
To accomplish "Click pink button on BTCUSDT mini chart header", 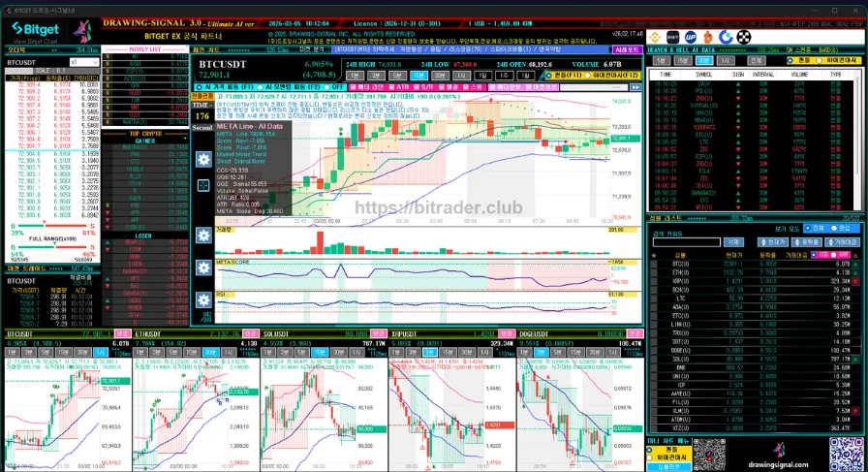I will coord(122,334).
